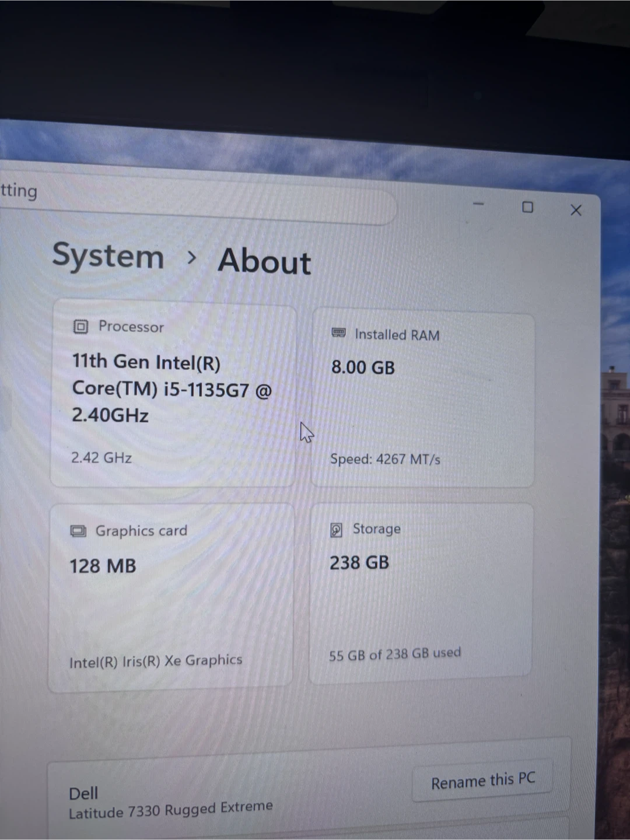The height and width of the screenshot is (840, 630).
Task: Click the Latitude 7330 Rugged Extreme model text
Action: click(x=171, y=810)
